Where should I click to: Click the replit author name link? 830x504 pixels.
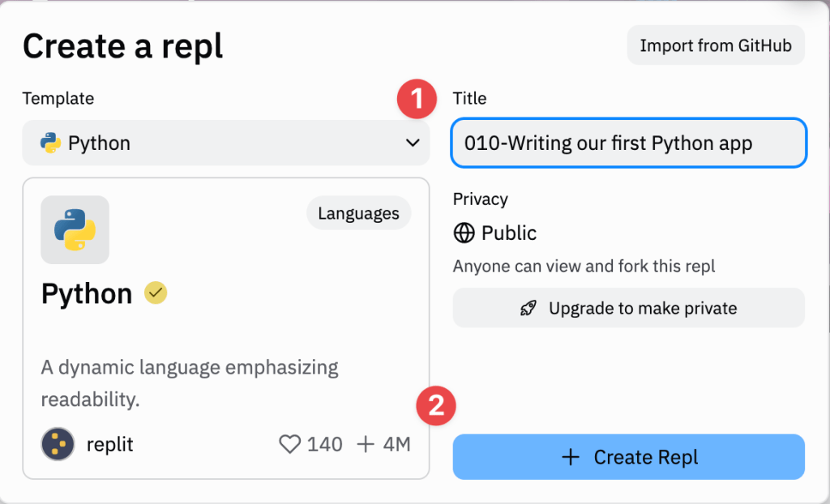click(x=110, y=444)
